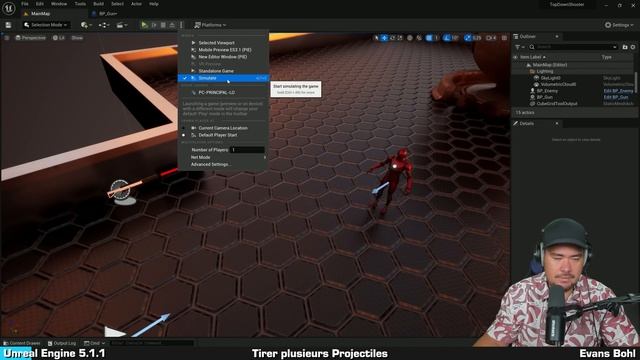Open the Actor menu
The image size is (640, 360).
136,4
